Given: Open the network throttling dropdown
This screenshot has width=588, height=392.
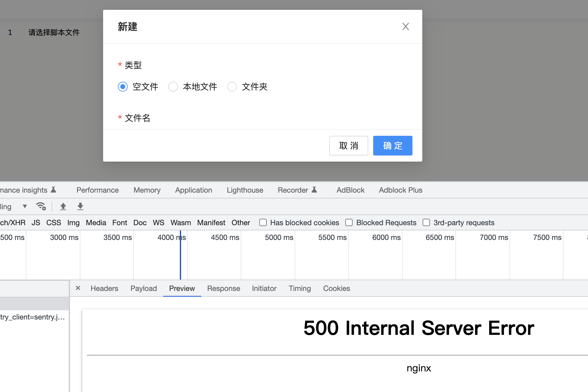Looking at the screenshot, I should (25, 206).
